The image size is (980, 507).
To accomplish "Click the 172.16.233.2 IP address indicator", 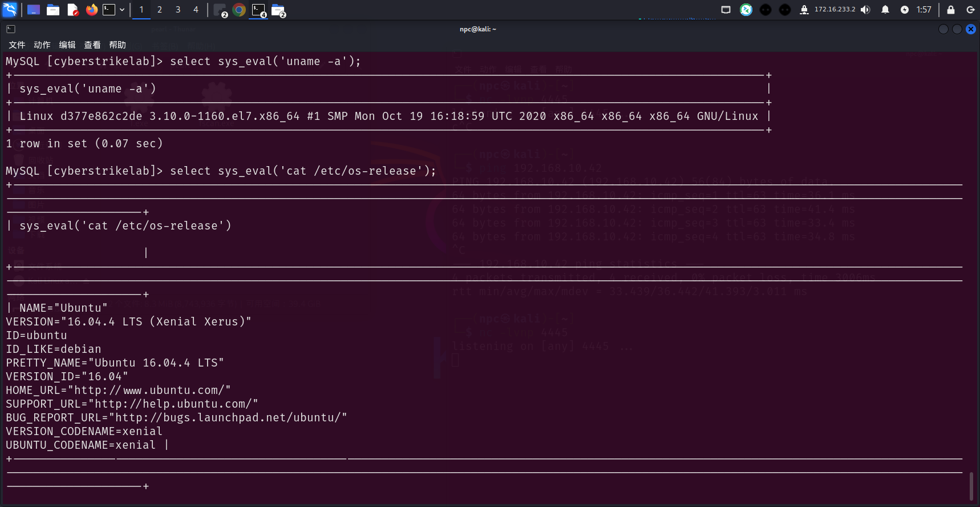I will tap(835, 10).
